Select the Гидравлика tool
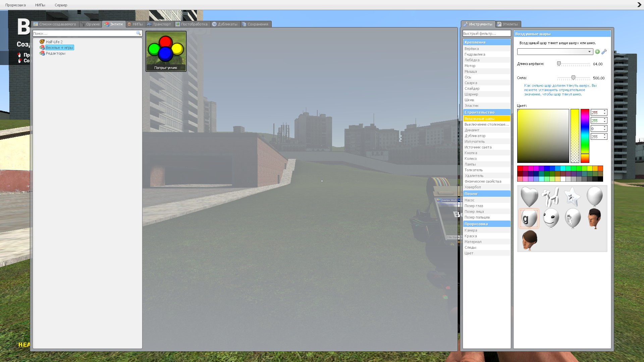The width and height of the screenshot is (644, 362). click(x=487, y=54)
